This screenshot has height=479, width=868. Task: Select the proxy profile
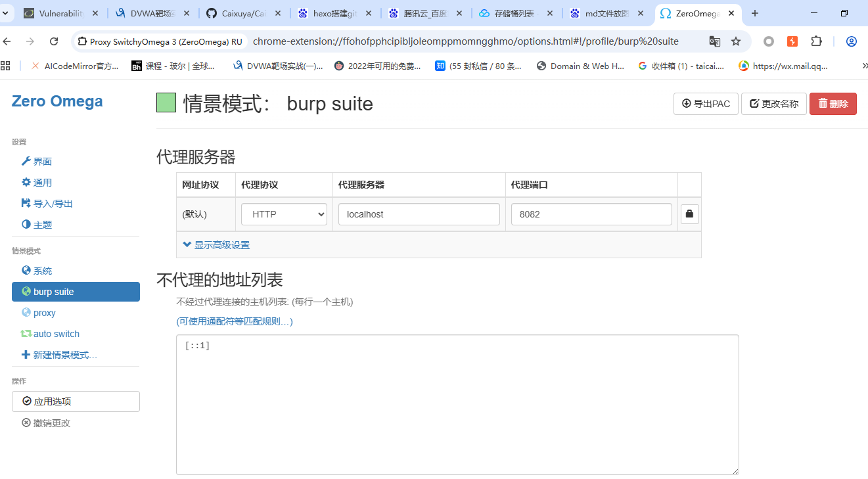tap(39, 313)
